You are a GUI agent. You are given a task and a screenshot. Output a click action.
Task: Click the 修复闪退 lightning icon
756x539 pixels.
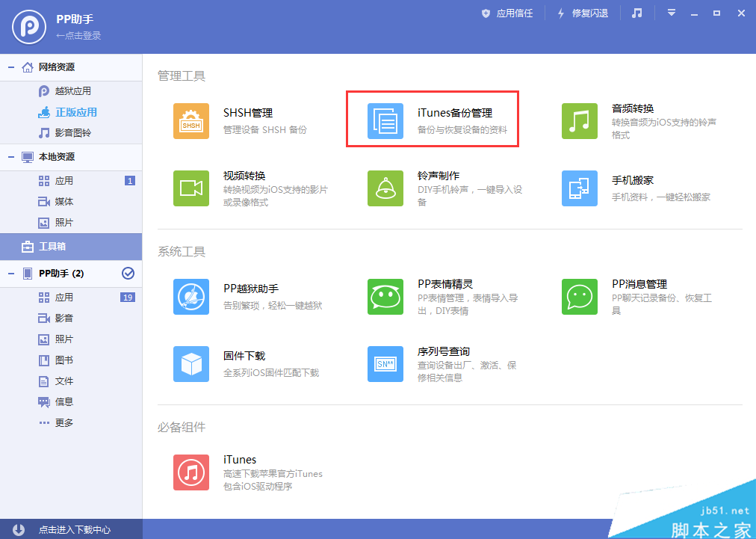click(561, 13)
